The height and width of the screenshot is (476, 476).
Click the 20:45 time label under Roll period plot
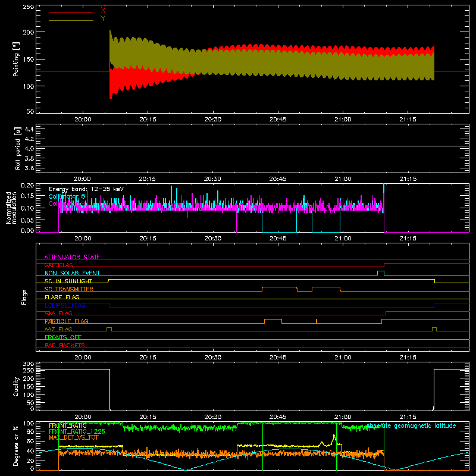click(x=277, y=179)
